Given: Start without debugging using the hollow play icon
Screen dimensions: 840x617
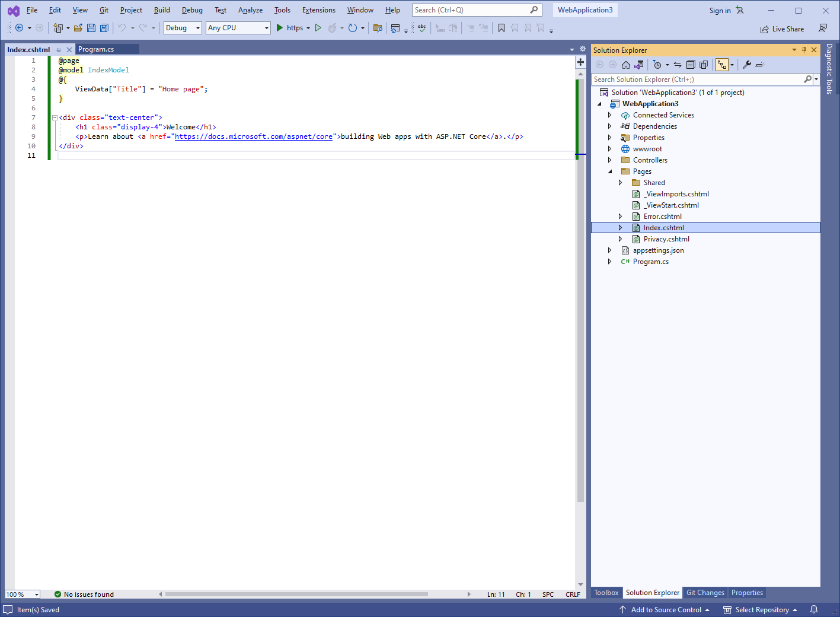Looking at the screenshot, I should pyautogui.click(x=318, y=28).
